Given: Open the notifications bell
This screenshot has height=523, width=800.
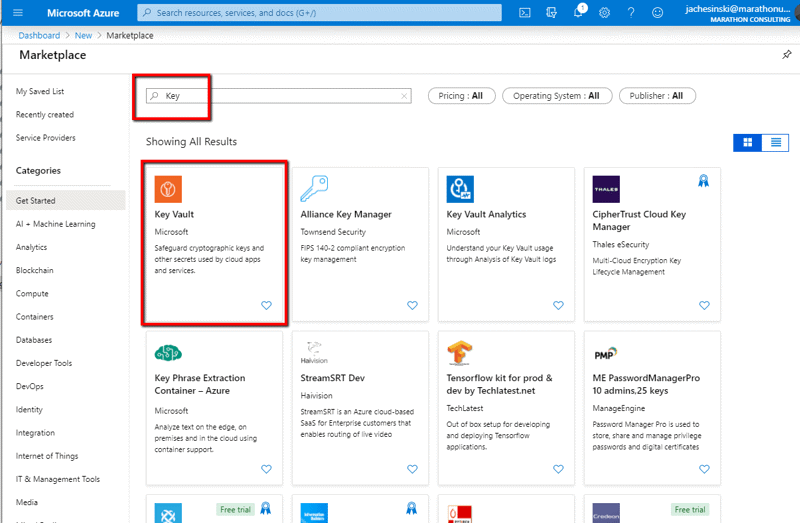Looking at the screenshot, I should click(578, 13).
